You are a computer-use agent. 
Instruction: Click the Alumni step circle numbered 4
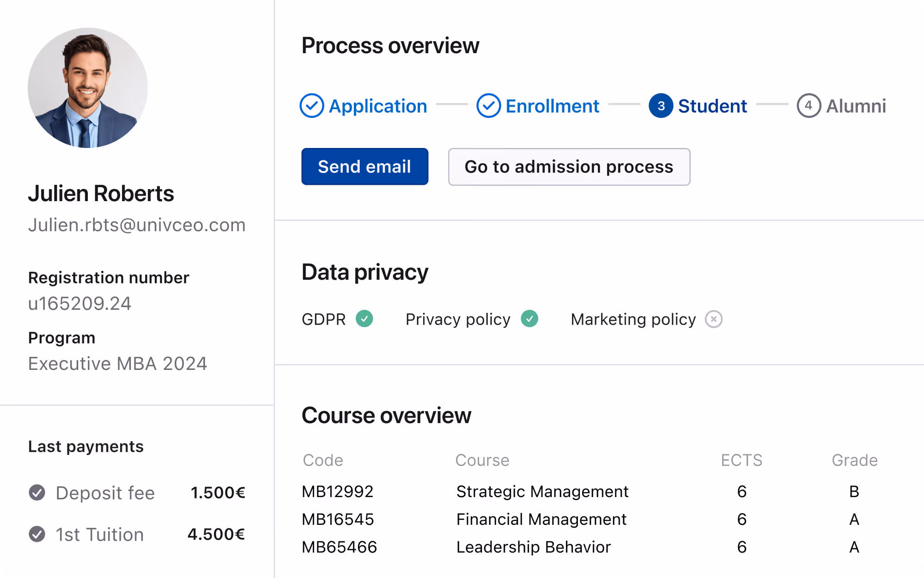808,106
